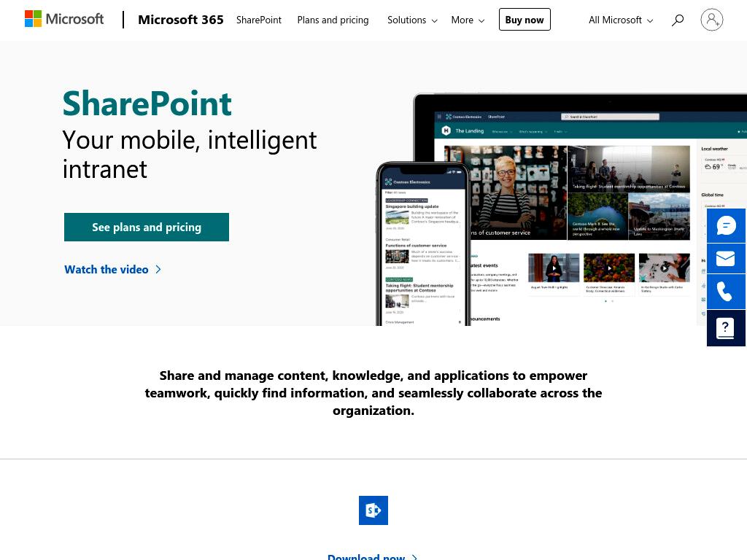Click the blue SharePoint app icon
Viewport: 747px width, 560px height.
click(373, 510)
